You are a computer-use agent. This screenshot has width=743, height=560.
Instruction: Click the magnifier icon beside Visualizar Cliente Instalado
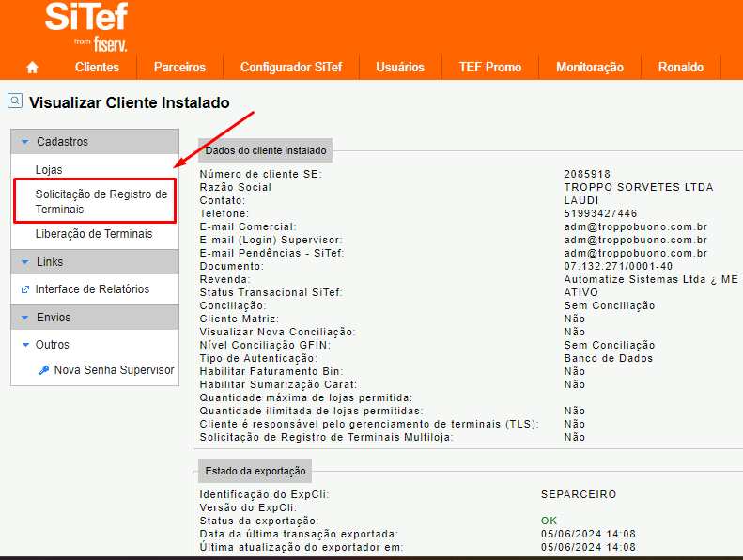point(15,101)
